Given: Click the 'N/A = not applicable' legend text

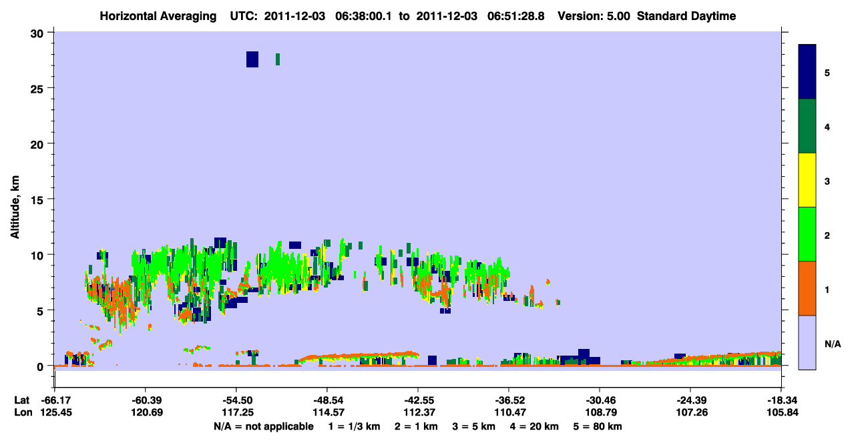Looking at the screenshot, I should click(264, 426).
